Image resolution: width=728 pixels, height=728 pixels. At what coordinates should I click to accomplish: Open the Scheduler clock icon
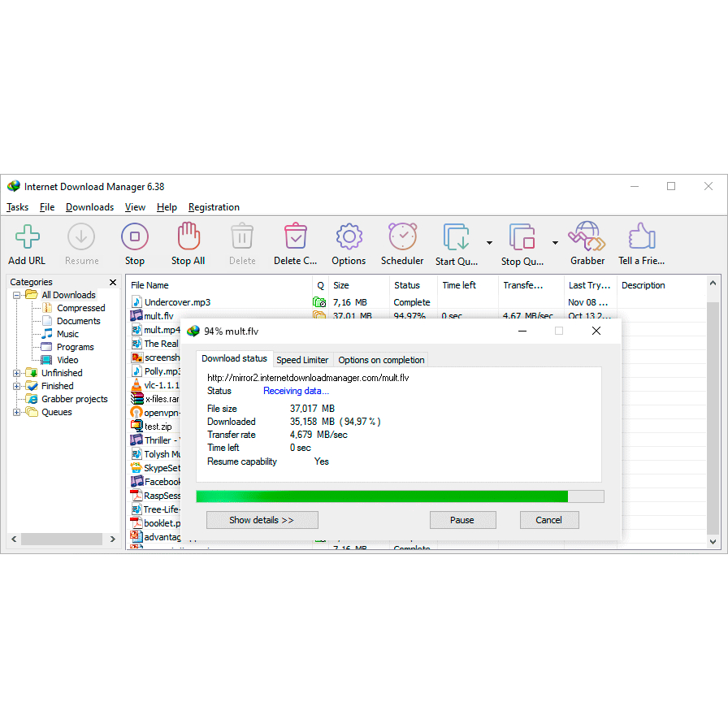pos(402,236)
